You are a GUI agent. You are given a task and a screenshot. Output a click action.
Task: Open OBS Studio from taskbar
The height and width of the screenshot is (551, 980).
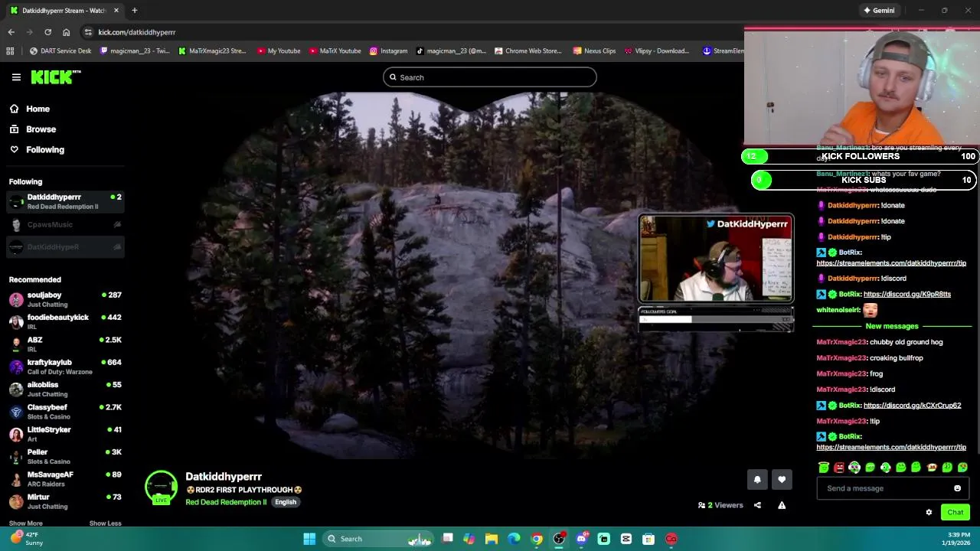(559, 539)
